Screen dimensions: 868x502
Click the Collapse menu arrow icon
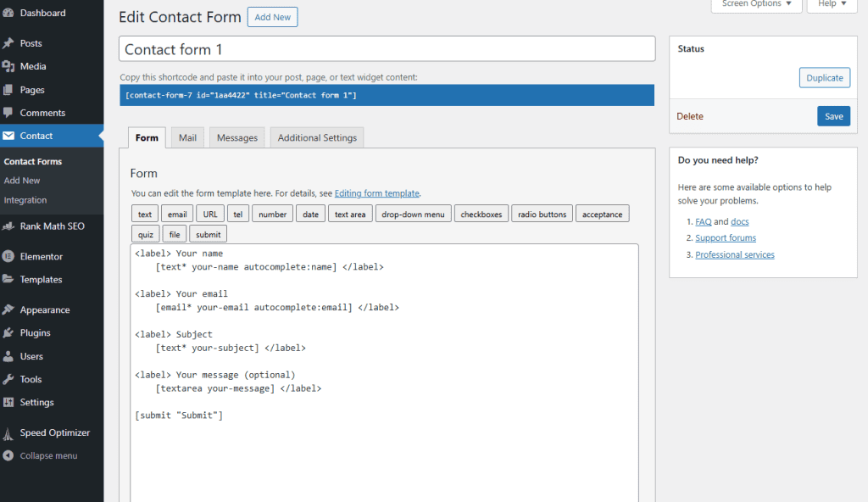click(x=8, y=455)
